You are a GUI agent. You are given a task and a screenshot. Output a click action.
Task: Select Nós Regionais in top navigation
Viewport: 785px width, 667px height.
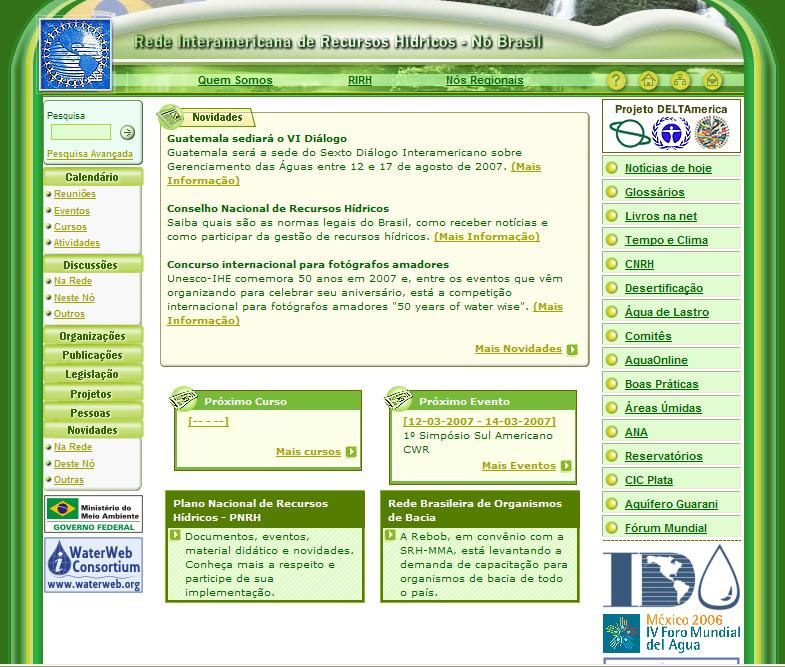pyautogui.click(x=484, y=80)
